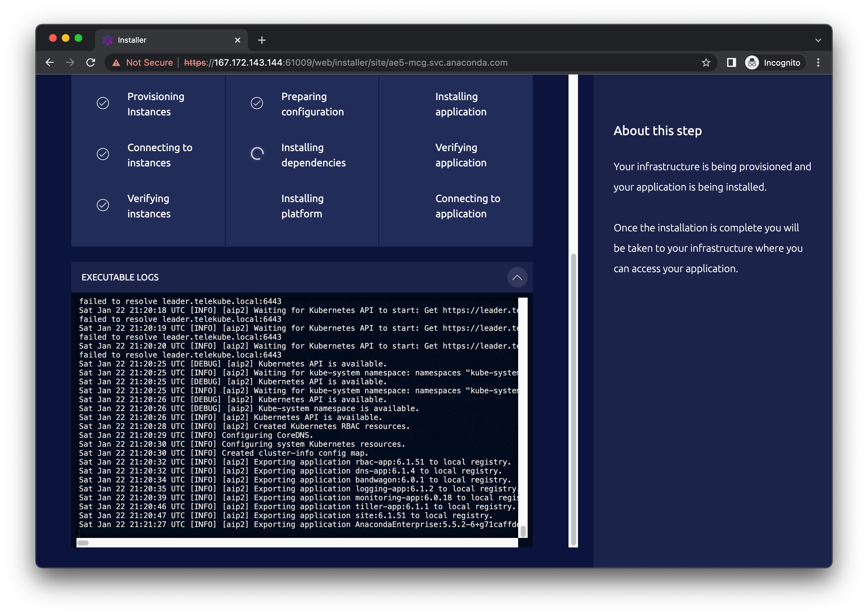This screenshot has width=868, height=615.
Task: Click the Installing dependencies spinner
Action: [x=257, y=154]
